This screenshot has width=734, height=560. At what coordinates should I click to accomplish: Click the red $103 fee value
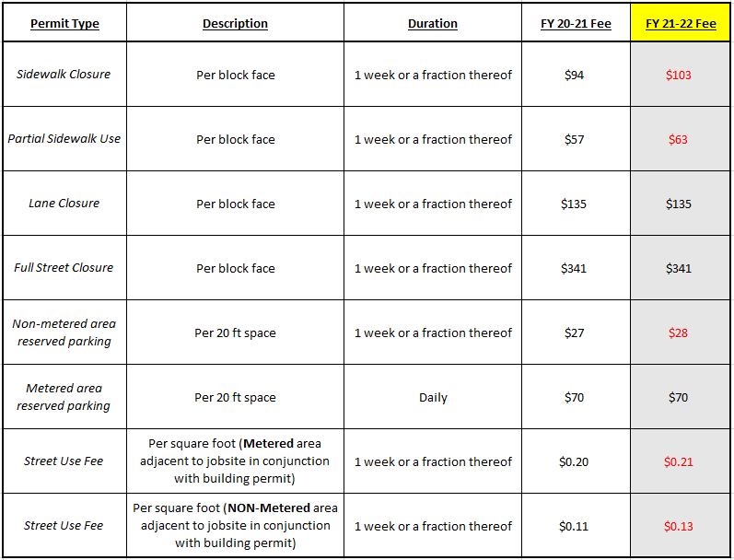coord(679,75)
